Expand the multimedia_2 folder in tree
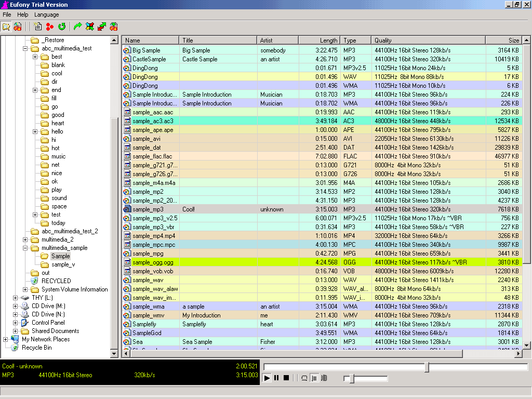 pos(25,240)
